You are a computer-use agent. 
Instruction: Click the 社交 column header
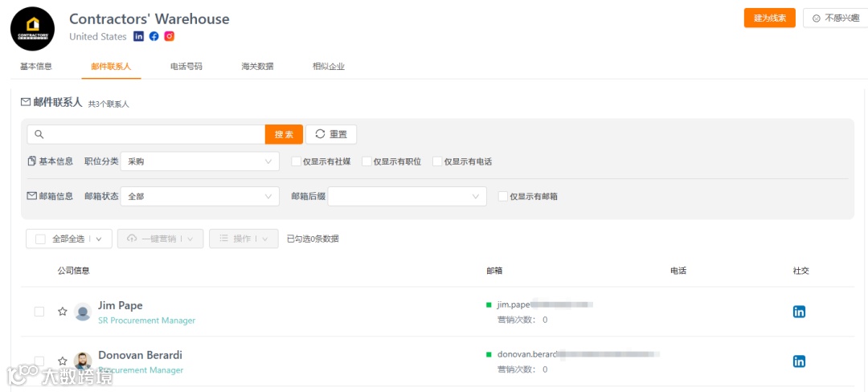click(801, 271)
